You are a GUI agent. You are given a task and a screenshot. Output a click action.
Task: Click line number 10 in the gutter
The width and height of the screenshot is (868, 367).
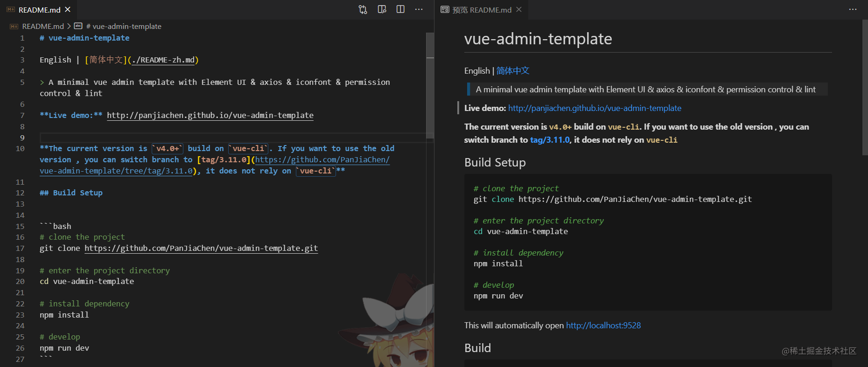pos(20,148)
